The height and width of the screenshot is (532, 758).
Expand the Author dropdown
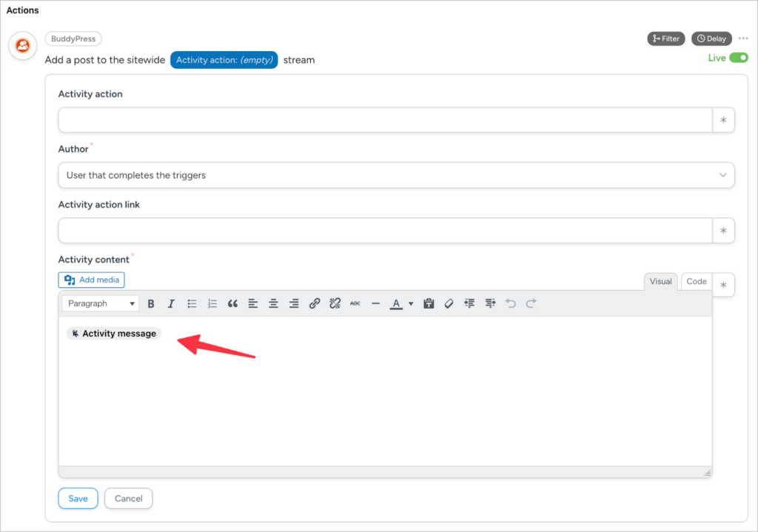tap(396, 175)
